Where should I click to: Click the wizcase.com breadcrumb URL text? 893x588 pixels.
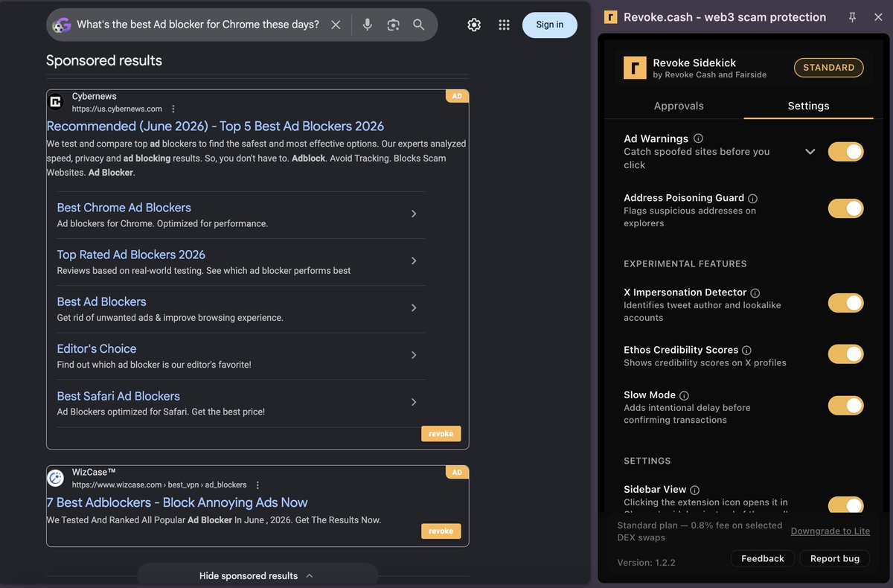coord(159,485)
